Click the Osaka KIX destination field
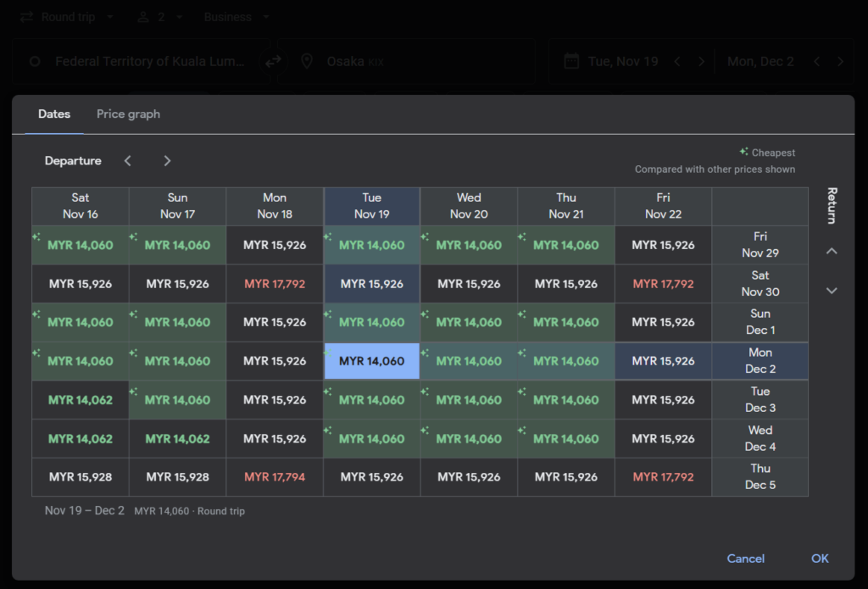Image resolution: width=868 pixels, height=589 pixels. [x=407, y=61]
